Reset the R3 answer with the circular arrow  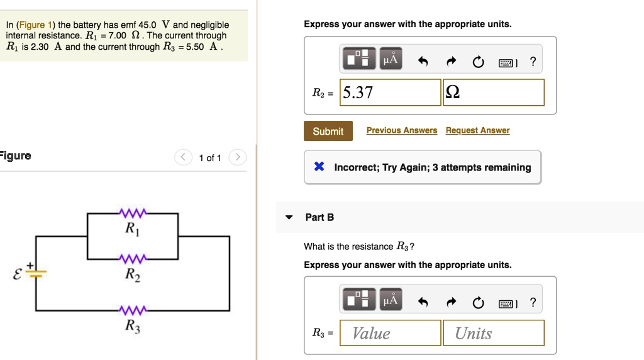pos(479,303)
